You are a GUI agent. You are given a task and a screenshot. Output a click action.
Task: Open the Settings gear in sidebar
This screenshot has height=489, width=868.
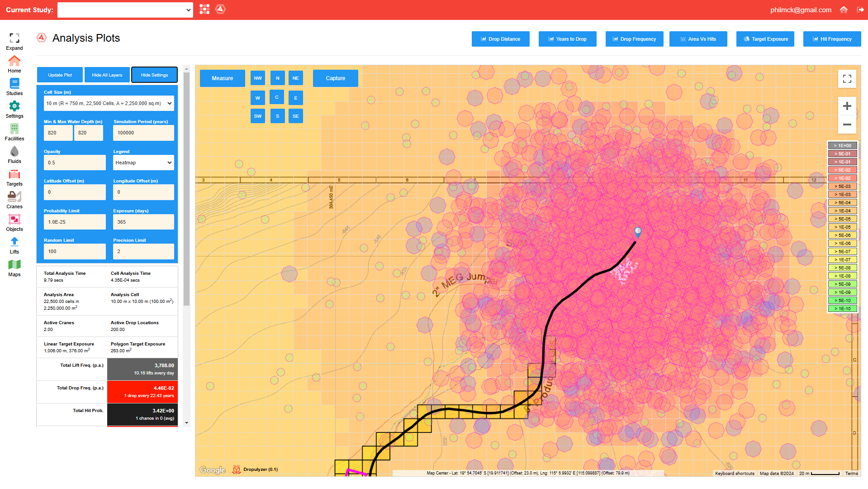coord(14,110)
